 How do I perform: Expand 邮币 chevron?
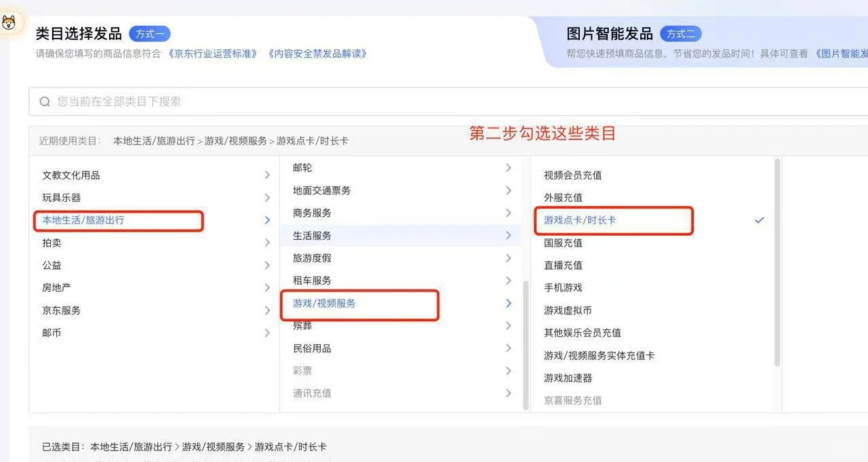coord(267,333)
